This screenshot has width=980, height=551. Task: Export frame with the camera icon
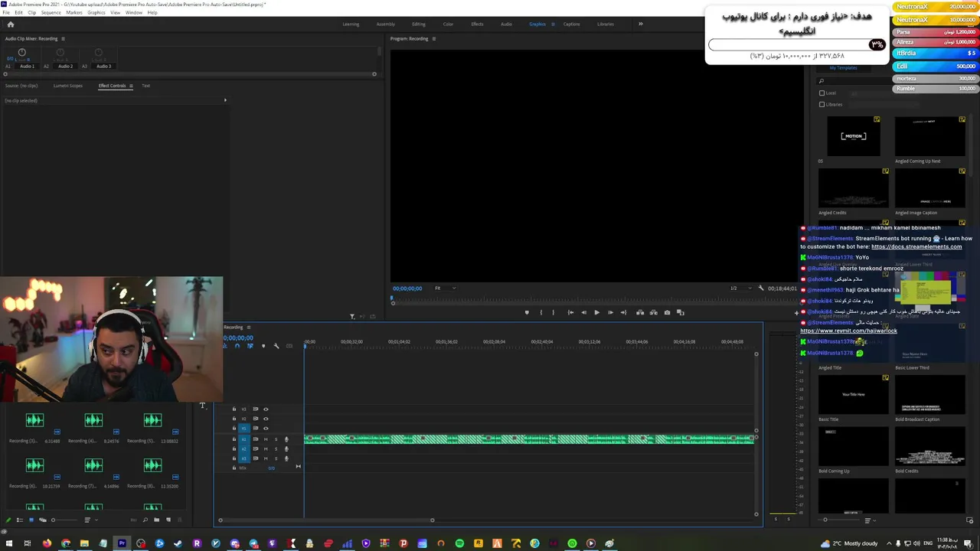[667, 312]
